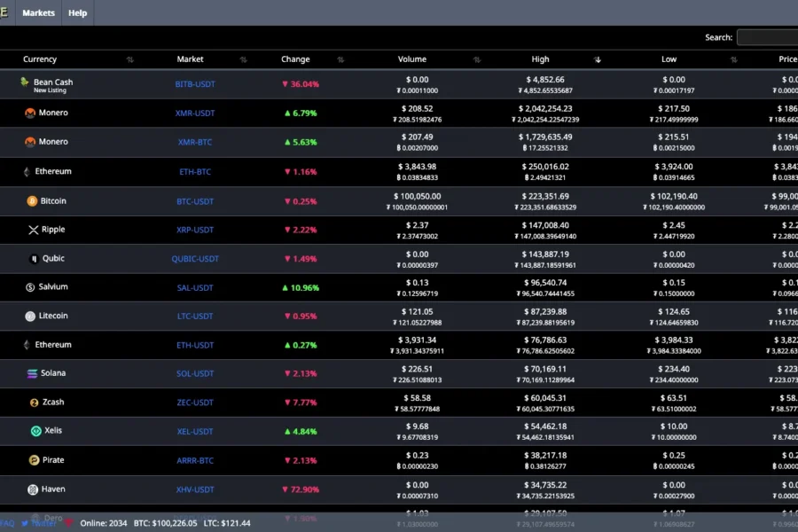Open the QUBIC-USDT market link

click(x=195, y=259)
